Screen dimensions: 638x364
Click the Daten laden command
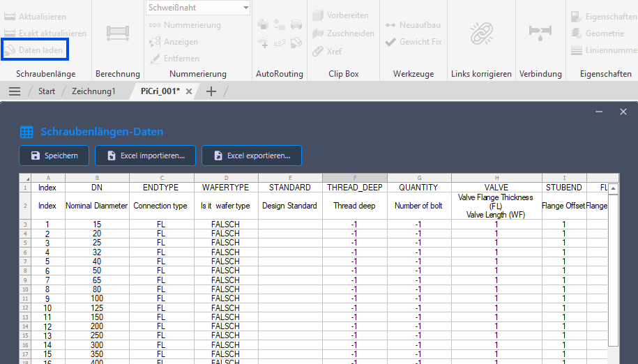click(x=35, y=50)
